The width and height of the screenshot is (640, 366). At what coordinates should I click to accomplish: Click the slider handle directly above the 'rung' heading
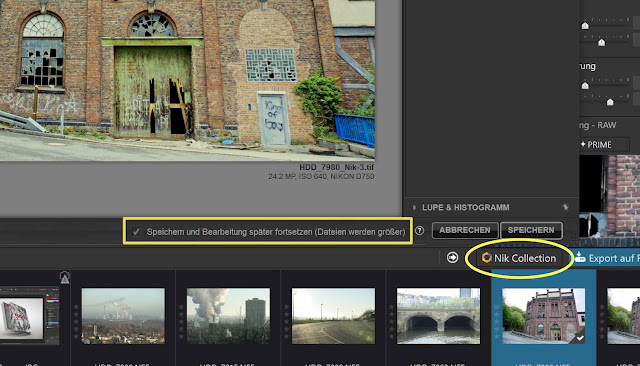click(x=602, y=42)
